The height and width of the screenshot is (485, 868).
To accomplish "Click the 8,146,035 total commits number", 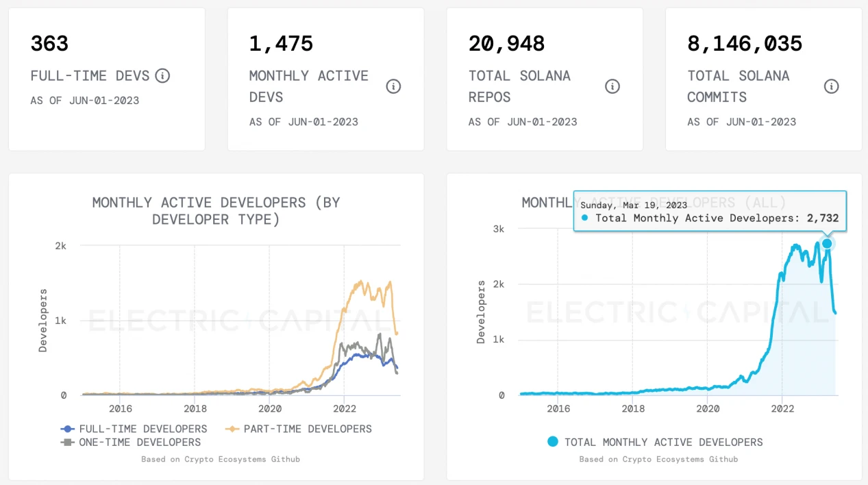I will [x=745, y=44].
